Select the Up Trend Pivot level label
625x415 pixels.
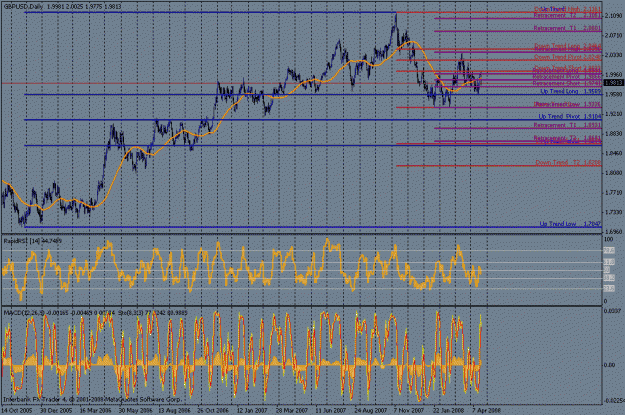[570, 116]
